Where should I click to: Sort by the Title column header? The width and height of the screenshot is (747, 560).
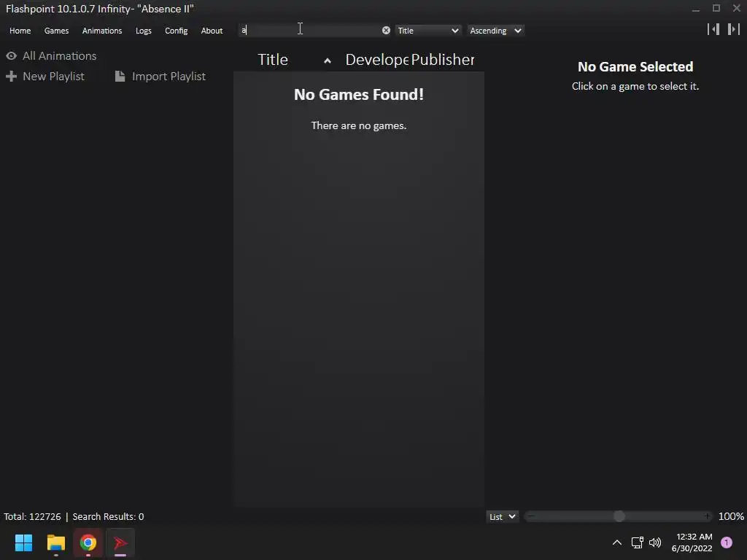273,60
